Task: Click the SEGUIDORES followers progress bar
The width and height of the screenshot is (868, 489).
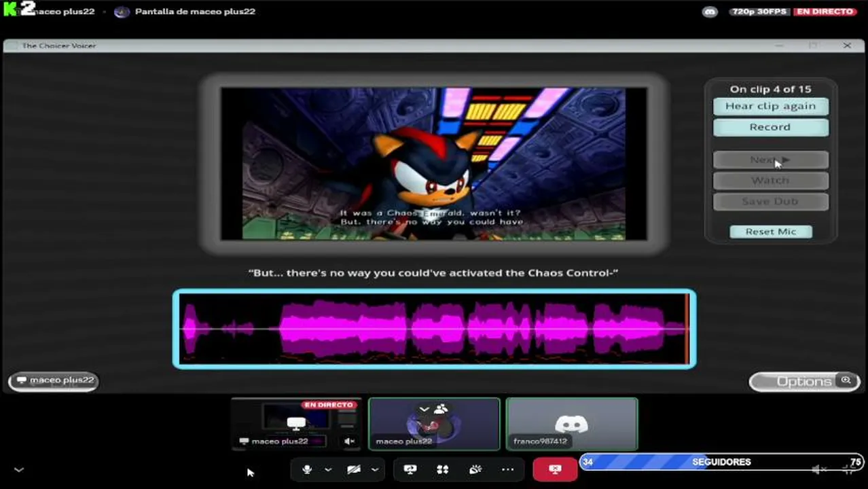Action: (721, 463)
